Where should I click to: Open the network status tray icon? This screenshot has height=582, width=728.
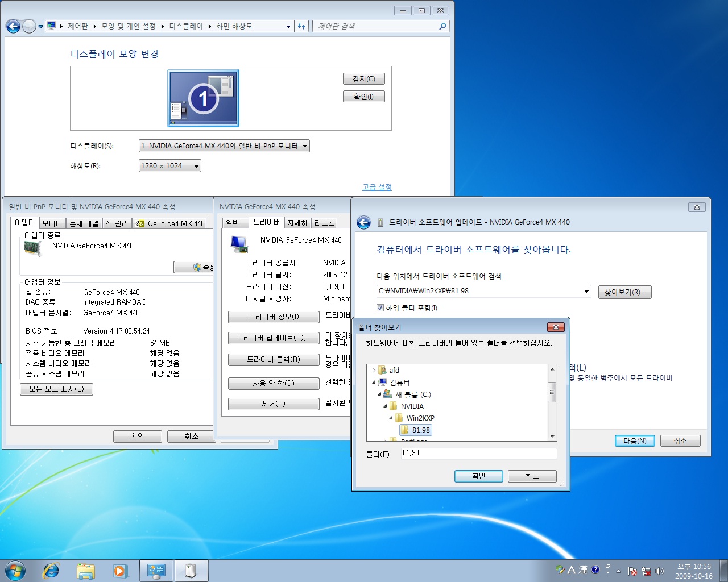click(646, 571)
